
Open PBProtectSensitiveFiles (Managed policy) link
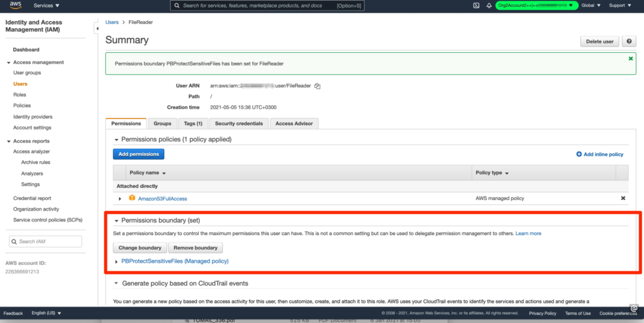tap(175, 261)
